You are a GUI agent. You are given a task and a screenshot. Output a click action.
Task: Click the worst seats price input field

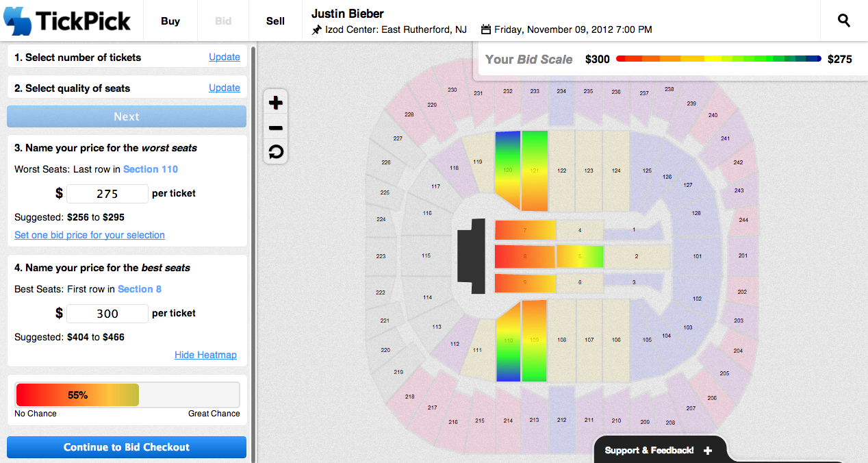107,194
